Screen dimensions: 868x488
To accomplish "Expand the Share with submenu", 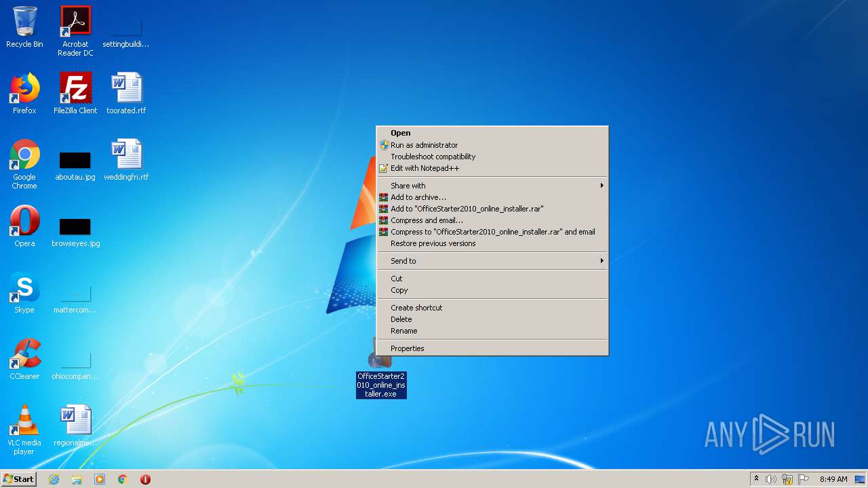I will point(492,186).
